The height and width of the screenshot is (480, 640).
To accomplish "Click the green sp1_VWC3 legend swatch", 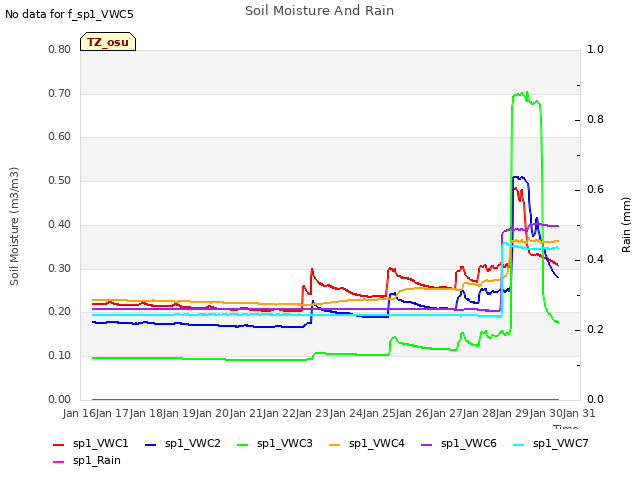I will [x=243, y=444].
